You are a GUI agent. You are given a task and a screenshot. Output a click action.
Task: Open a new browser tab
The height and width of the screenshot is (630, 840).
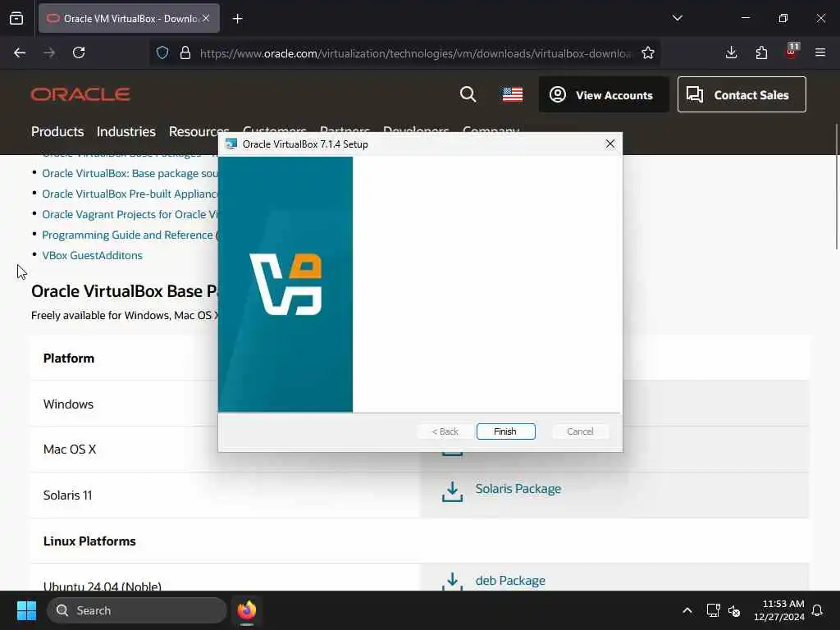237,18
